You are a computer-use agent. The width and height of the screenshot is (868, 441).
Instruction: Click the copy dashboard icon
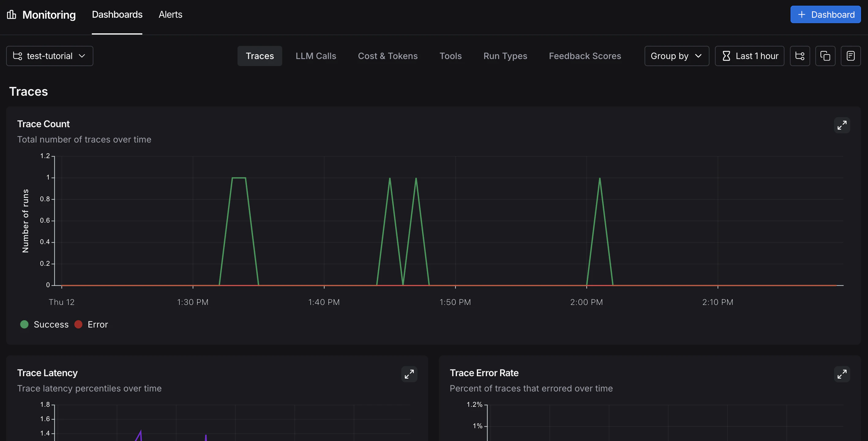(825, 56)
